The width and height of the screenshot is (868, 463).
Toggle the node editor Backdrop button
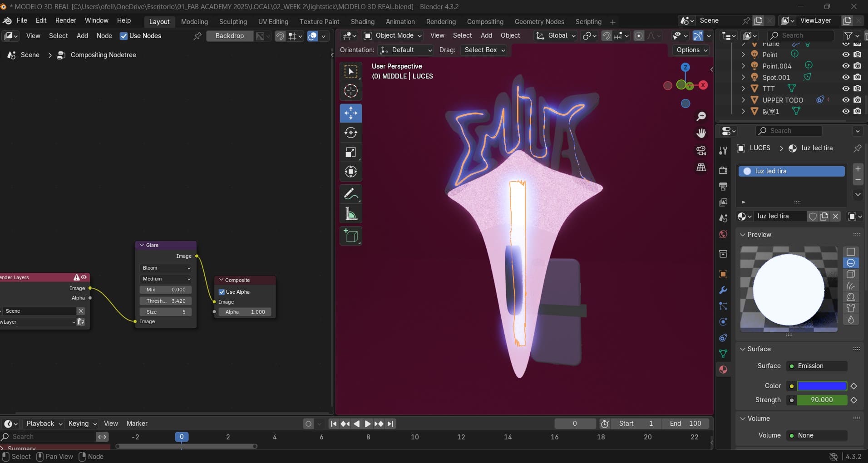[230, 36]
